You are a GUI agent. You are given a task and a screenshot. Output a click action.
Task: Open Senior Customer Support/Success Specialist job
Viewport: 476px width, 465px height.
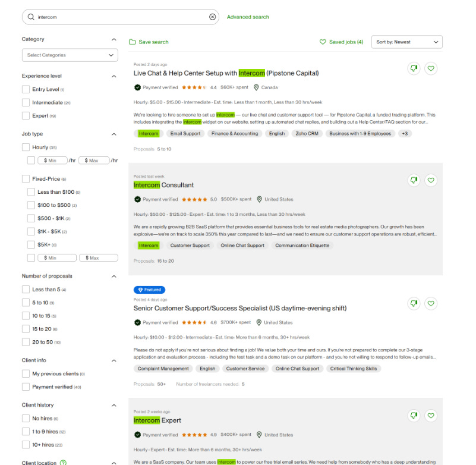pyautogui.click(x=240, y=308)
